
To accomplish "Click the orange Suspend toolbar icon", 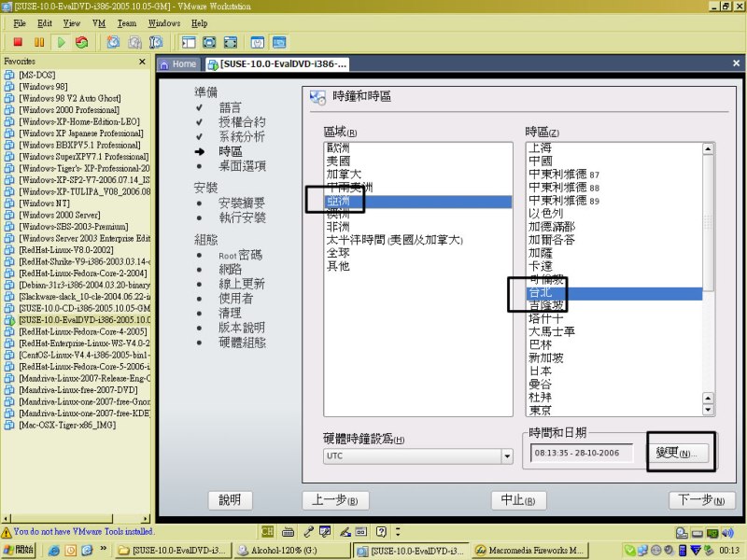I will click(39, 42).
